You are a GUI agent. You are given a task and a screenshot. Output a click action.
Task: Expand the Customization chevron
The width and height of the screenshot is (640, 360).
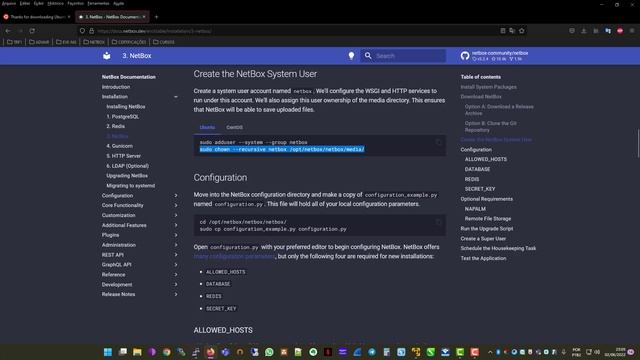(176, 215)
